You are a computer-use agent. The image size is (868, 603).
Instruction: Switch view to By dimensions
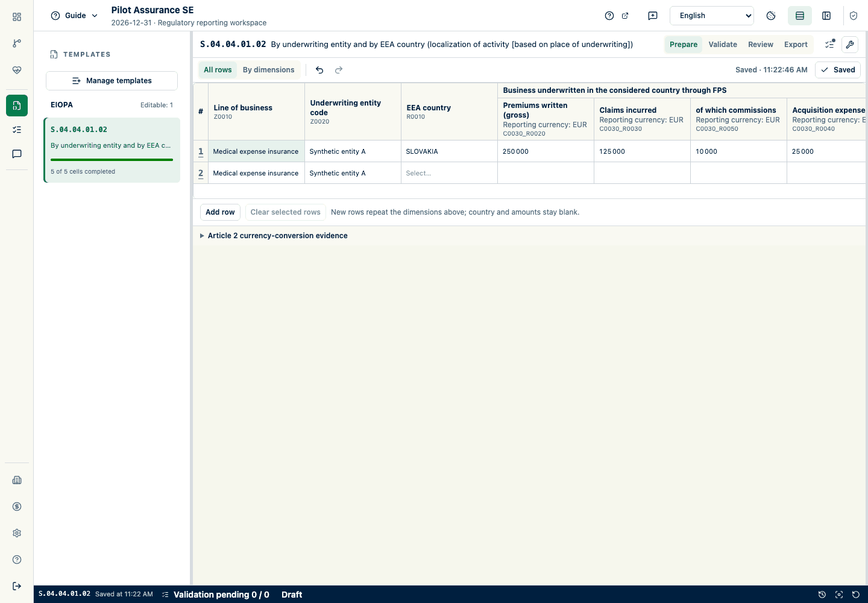click(269, 70)
